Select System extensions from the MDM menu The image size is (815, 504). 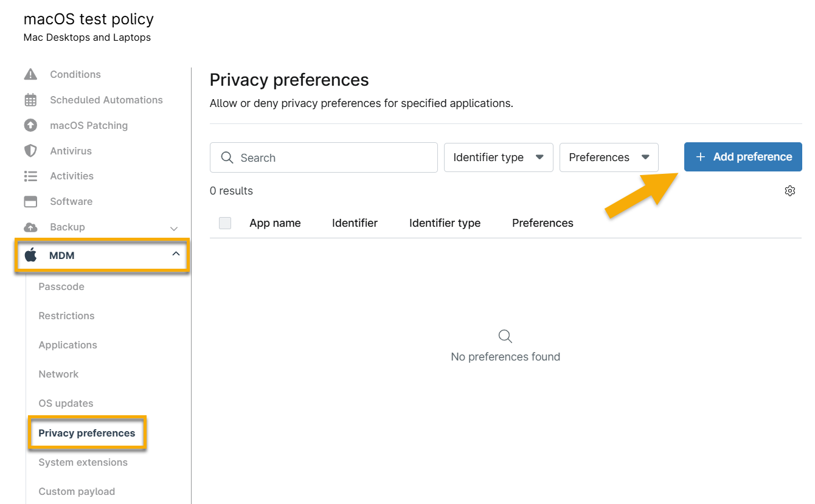pyautogui.click(x=83, y=462)
